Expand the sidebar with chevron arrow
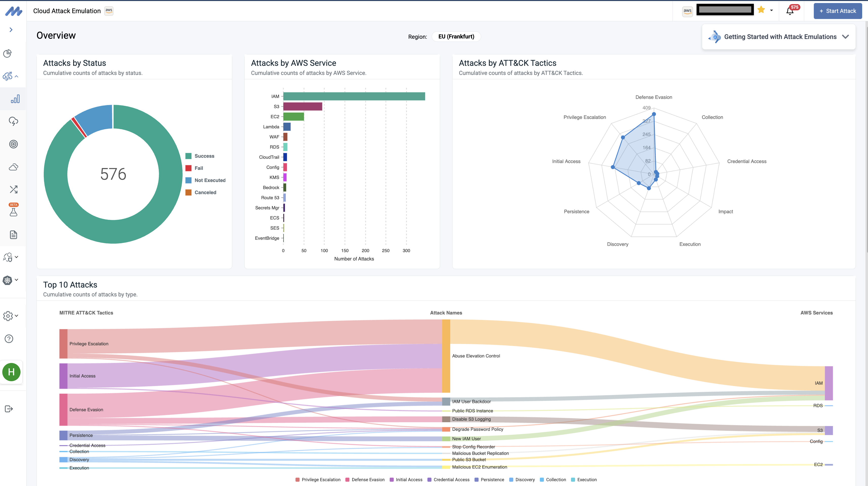Image resolution: width=868 pixels, height=486 pixels. (x=11, y=30)
